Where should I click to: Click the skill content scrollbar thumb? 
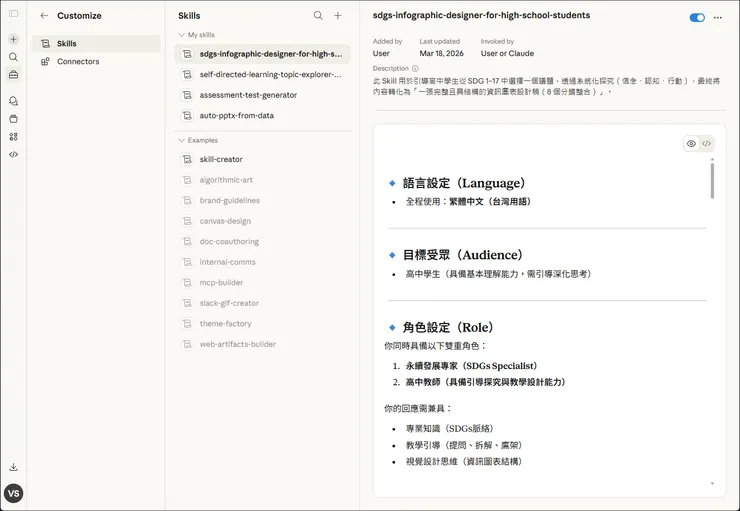click(712, 181)
